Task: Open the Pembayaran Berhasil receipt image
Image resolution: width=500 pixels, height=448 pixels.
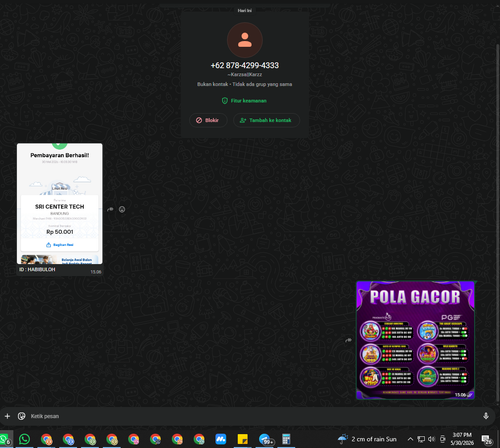Action: pyautogui.click(x=60, y=204)
